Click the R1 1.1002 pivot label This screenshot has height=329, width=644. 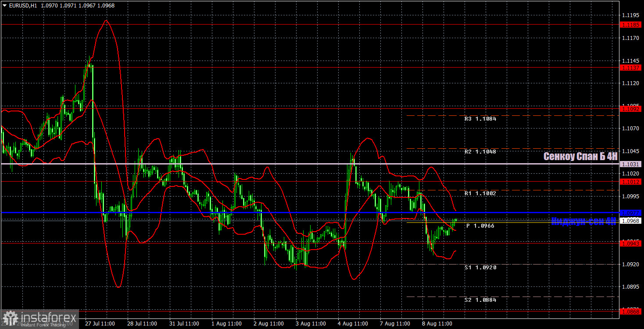pos(480,193)
